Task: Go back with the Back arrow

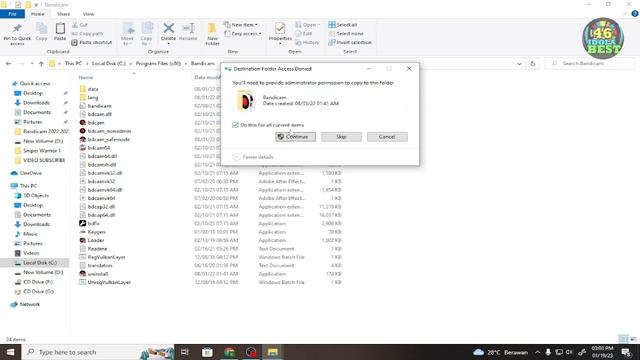Action: point(9,64)
